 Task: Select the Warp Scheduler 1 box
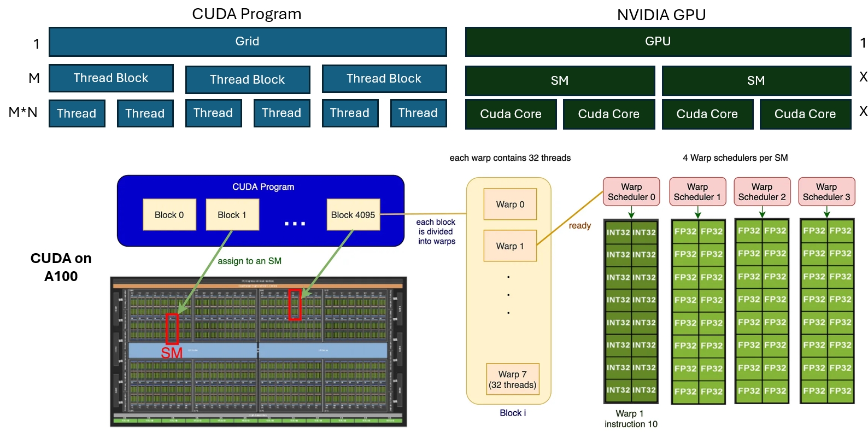point(697,192)
